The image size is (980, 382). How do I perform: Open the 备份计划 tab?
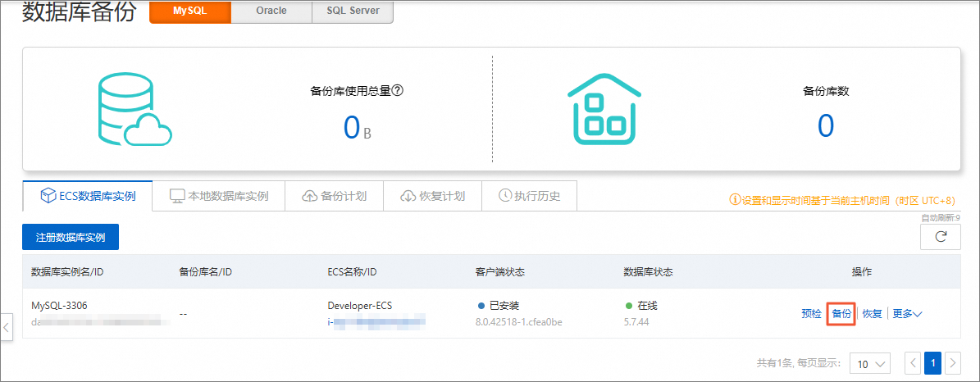pos(334,196)
